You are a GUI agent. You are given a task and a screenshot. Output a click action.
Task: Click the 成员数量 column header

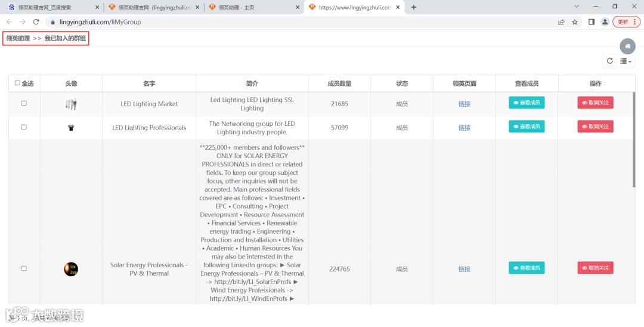coord(339,84)
